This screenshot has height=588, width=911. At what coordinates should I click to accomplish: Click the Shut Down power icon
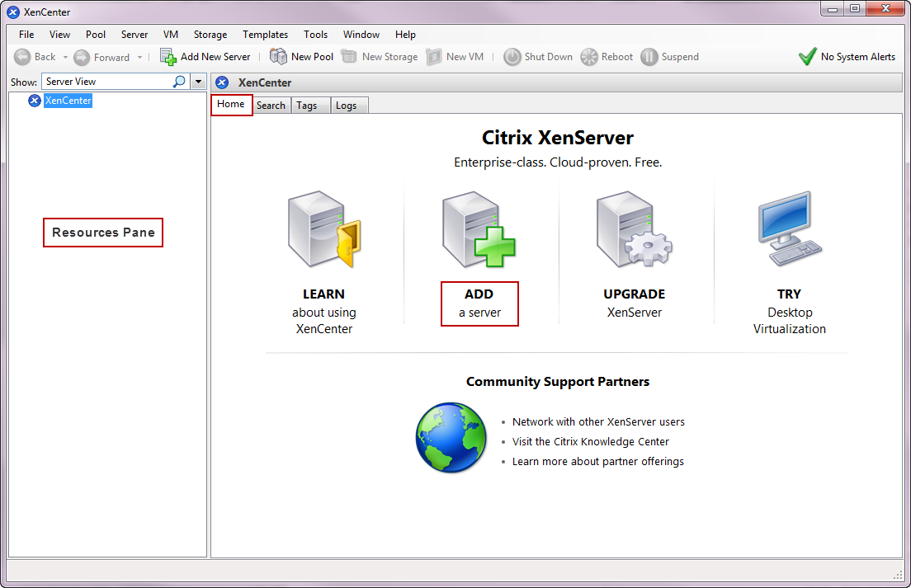pos(512,57)
